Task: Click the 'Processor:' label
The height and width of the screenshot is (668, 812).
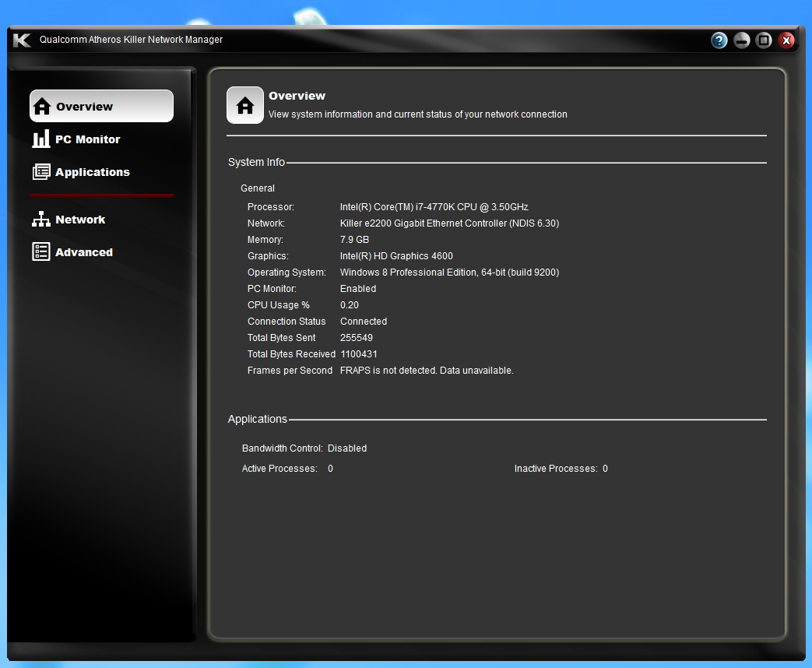Action: point(270,207)
